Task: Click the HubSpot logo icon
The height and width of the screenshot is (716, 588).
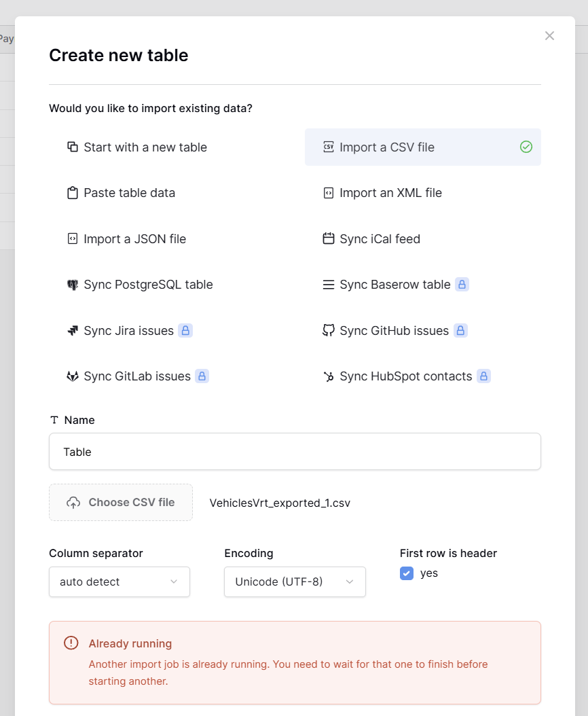Action: pos(329,376)
